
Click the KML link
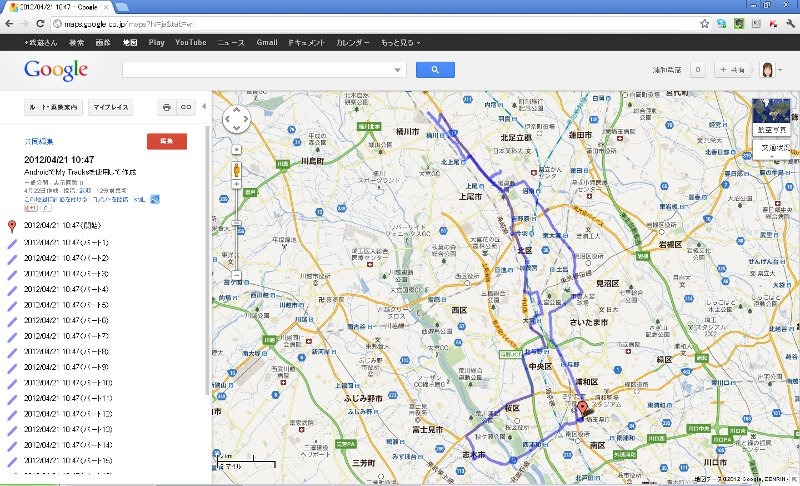139,199
